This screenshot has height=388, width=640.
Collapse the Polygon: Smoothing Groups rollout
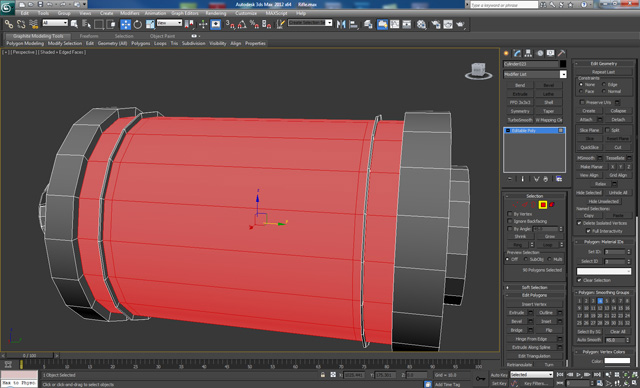604,293
